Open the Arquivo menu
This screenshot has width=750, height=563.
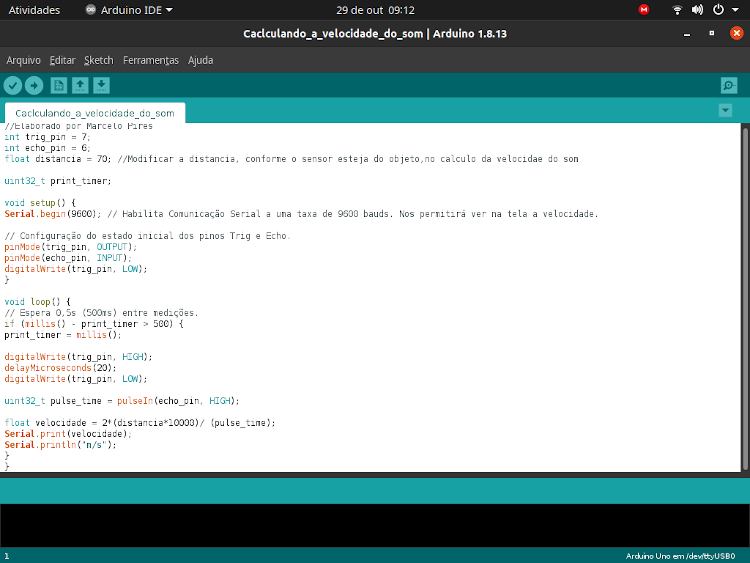click(x=23, y=60)
